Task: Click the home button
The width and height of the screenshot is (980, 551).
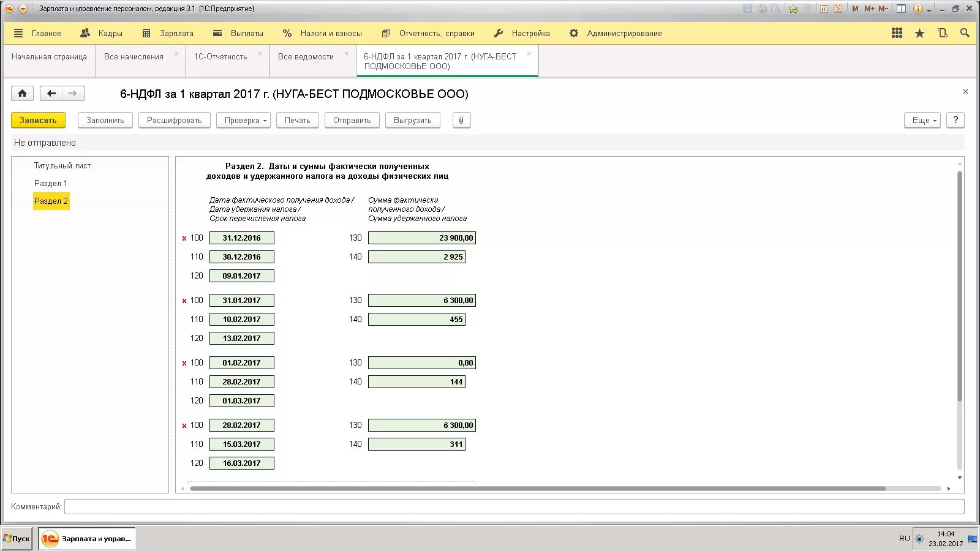Action: 22,93
